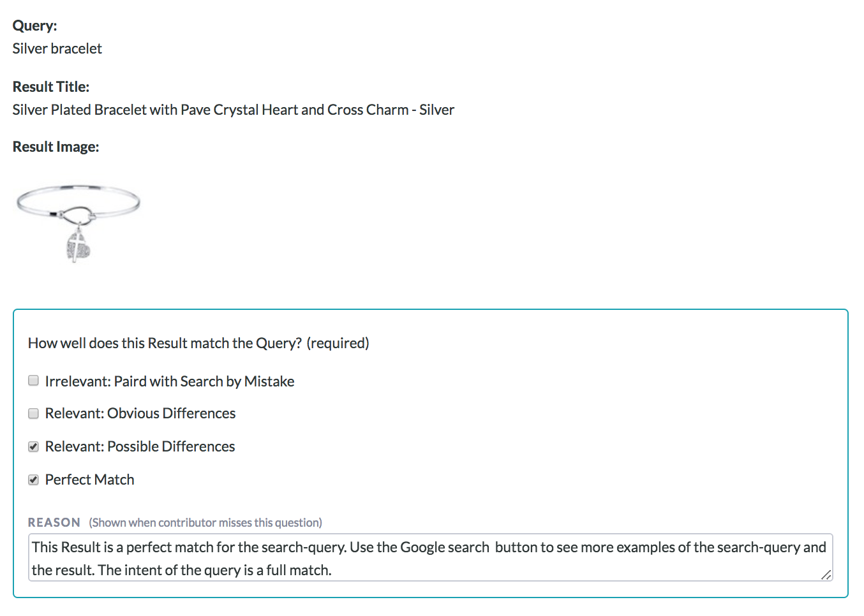Click the 'Relevant: Obvious Differences' label text
Viewport: 864px width, 616px height.
140,413
